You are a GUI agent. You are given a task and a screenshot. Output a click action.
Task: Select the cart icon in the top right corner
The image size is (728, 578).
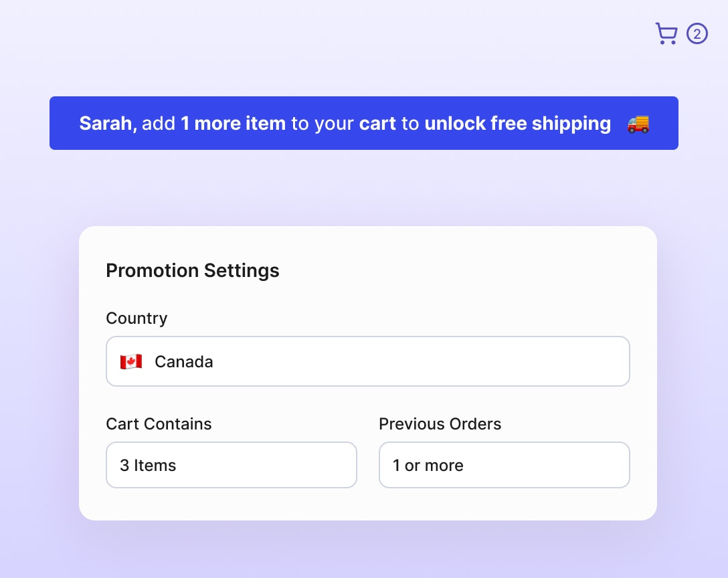click(x=666, y=33)
